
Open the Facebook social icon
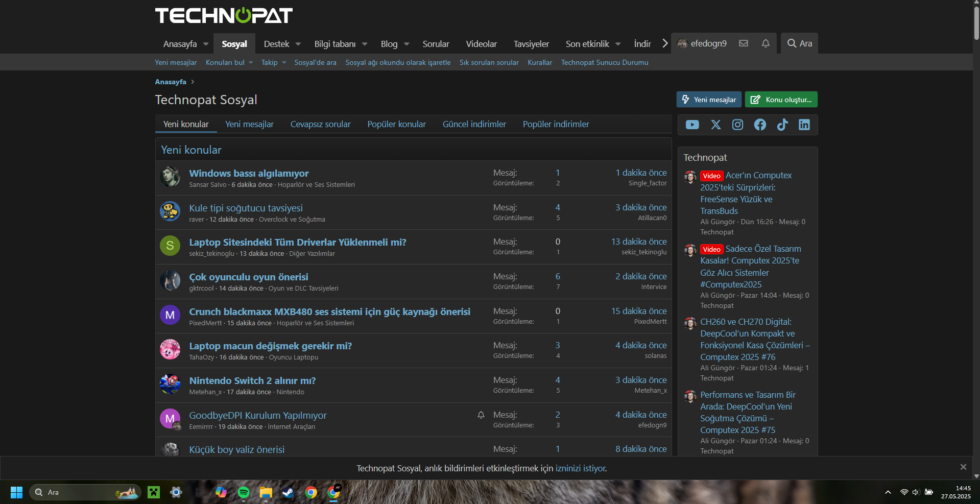(760, 125)
